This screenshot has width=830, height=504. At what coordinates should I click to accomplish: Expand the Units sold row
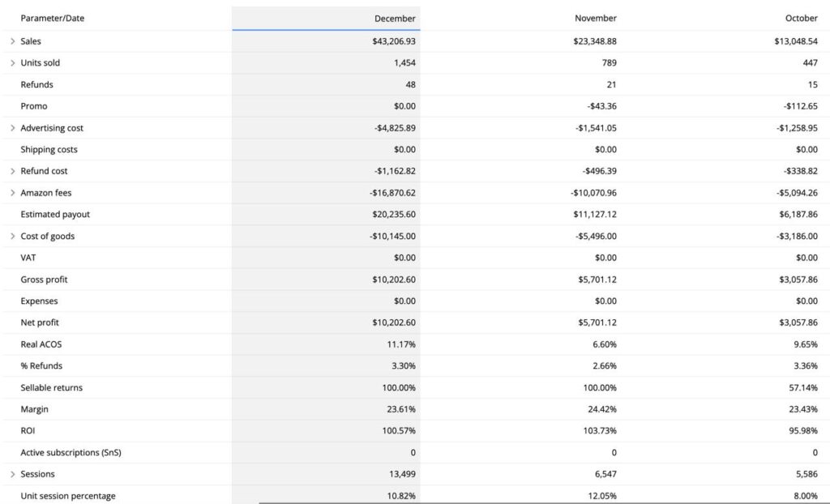[x=12, y=63]
